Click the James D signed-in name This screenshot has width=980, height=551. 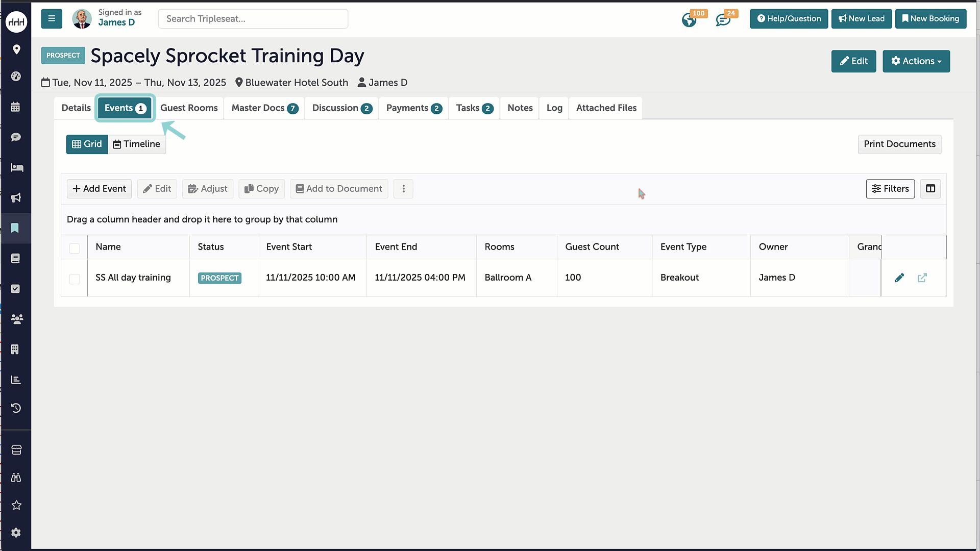coord(116,22)
